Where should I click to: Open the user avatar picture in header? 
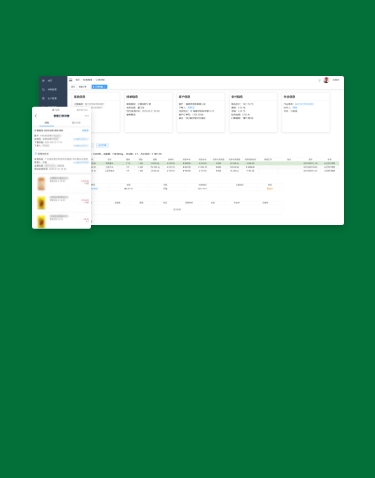tap(326, 80)
